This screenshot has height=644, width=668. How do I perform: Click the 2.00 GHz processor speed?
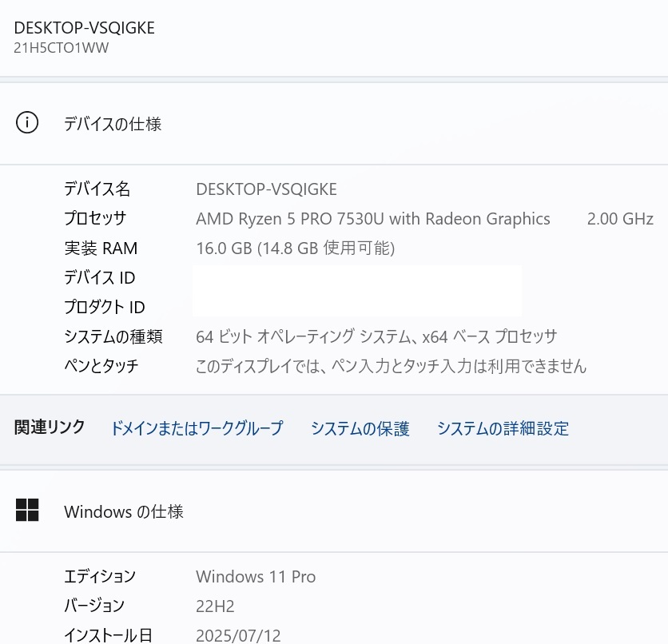(620, 218)
